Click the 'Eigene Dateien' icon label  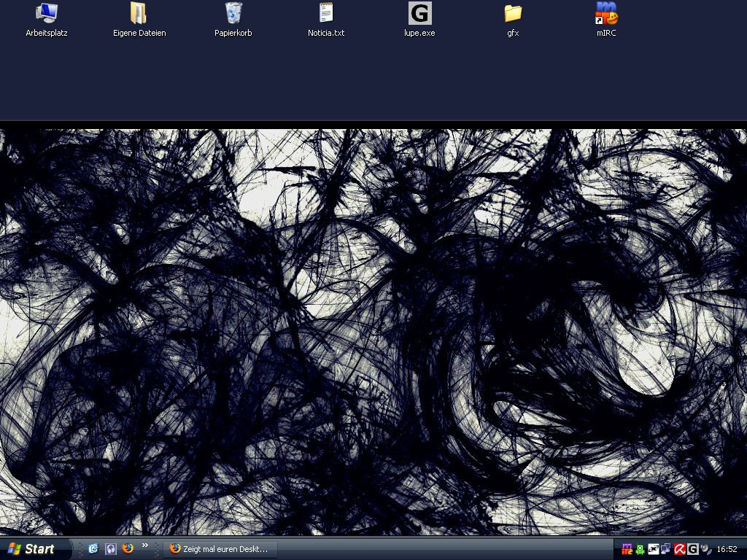139,33
